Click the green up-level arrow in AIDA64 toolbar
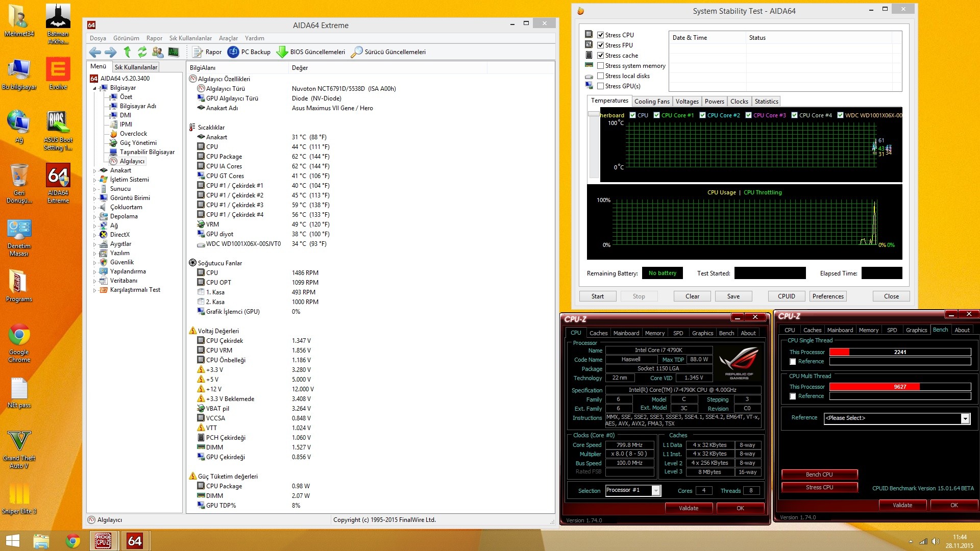This screenshot has height=551, width=980. [x=127, y=52]
